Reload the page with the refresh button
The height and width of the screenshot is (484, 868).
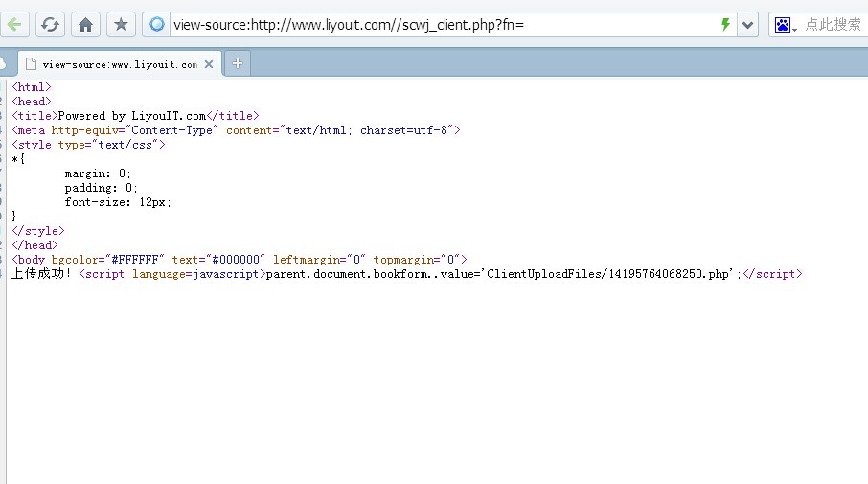50,24
